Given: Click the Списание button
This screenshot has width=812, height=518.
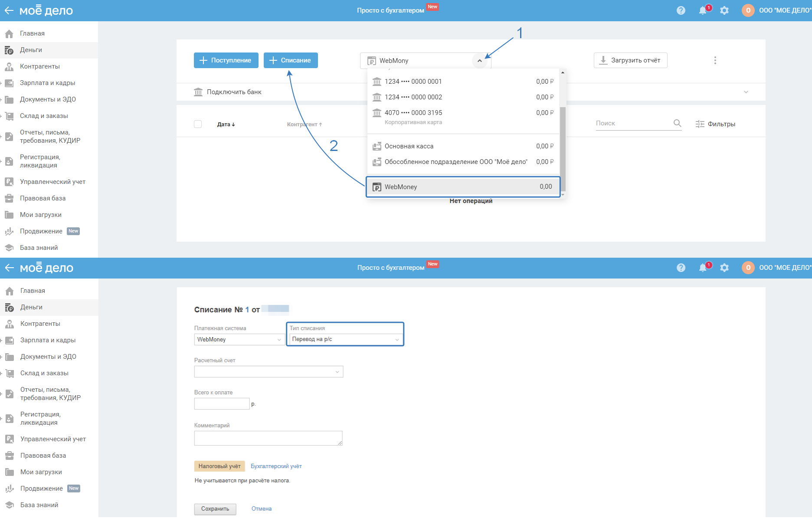Looking at the screenshot, I should point(291,60).
